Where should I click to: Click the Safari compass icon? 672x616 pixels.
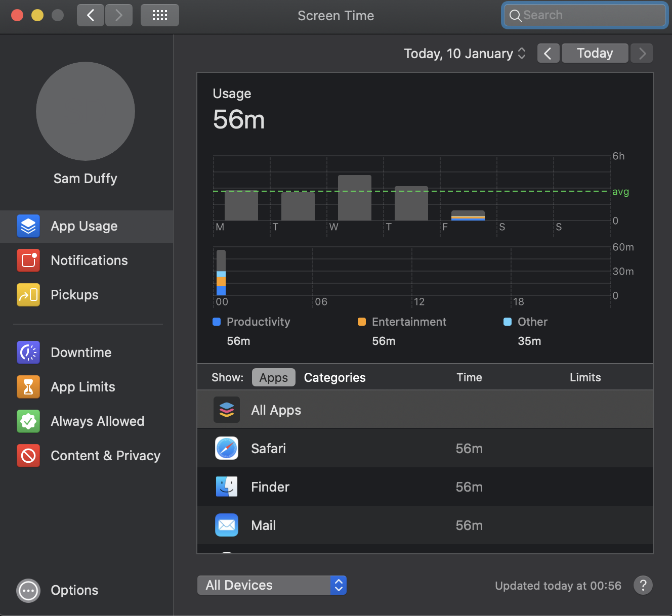pos(227,449)
